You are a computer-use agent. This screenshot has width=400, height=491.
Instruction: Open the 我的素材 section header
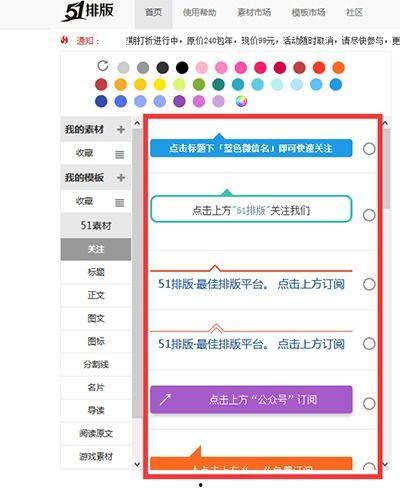pos(96,129)
